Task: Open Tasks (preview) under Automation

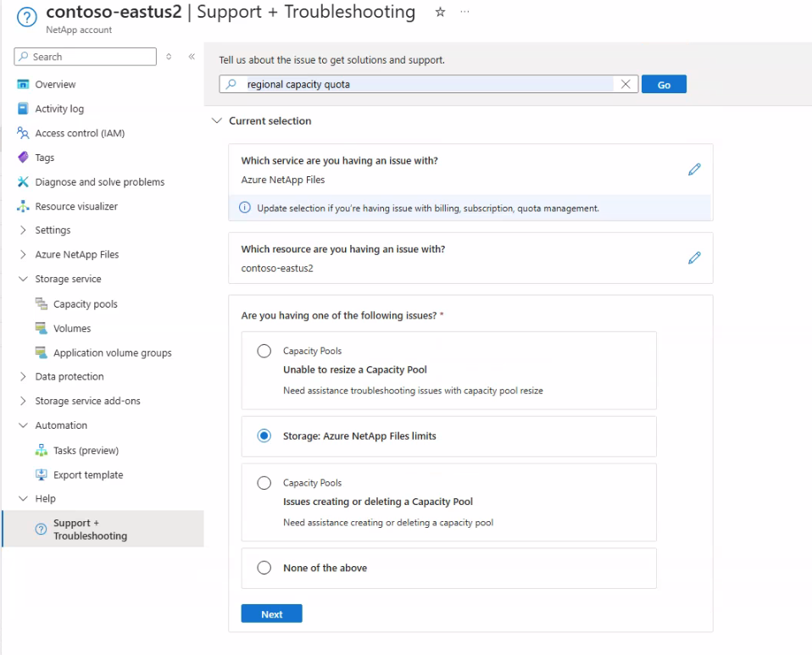Action: pyautogui.click(x=86, y=451)
